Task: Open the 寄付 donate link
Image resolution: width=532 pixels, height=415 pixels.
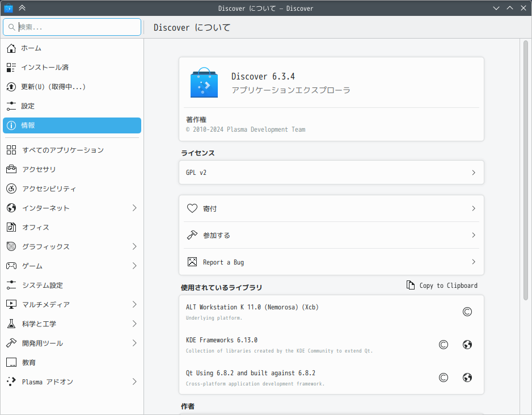Action: [x=331, y=208]
